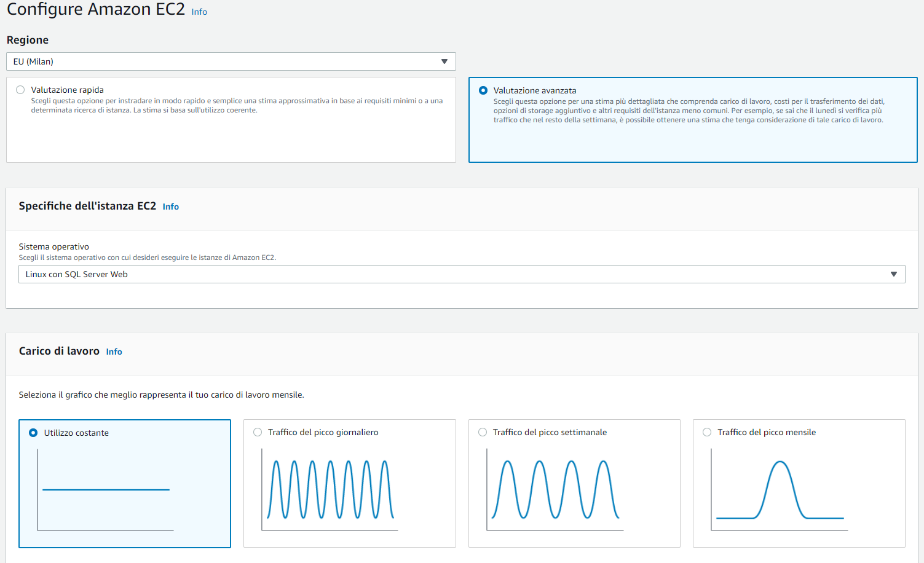Click the arrow on Linux con SQL Server Web

894,274
